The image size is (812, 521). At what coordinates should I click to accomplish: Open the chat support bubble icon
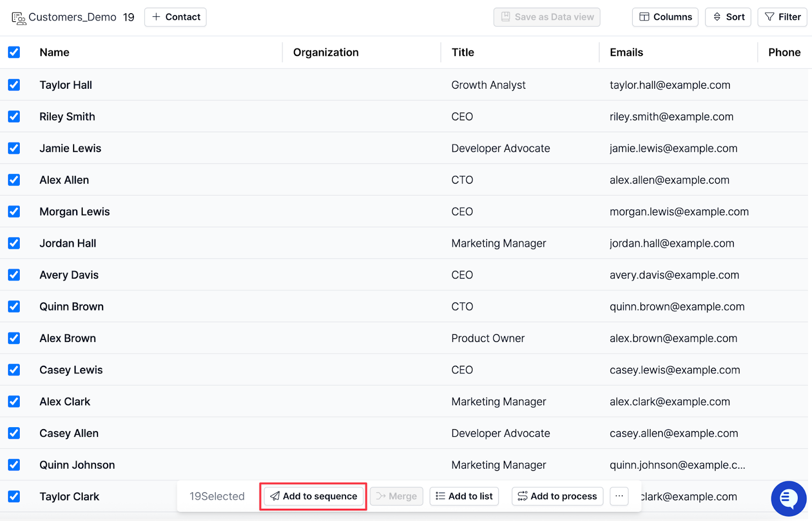pos(789,499)
